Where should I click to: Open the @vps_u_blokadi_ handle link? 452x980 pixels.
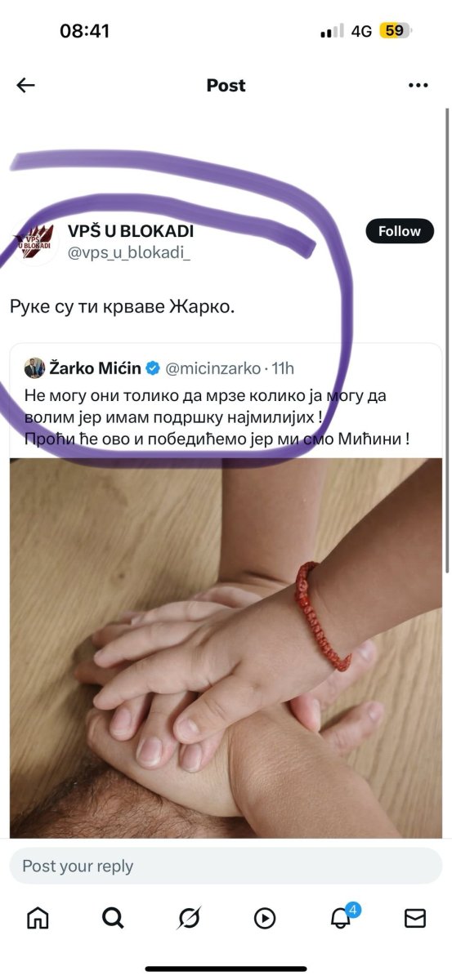click(128, 253)
